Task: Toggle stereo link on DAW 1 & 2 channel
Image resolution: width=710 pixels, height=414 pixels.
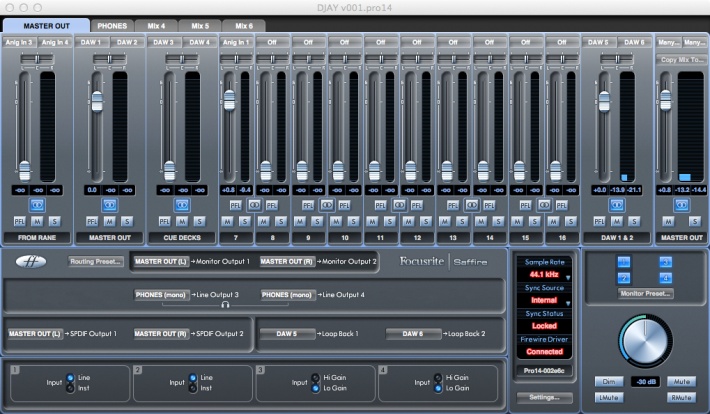Action: click(616, 203)
